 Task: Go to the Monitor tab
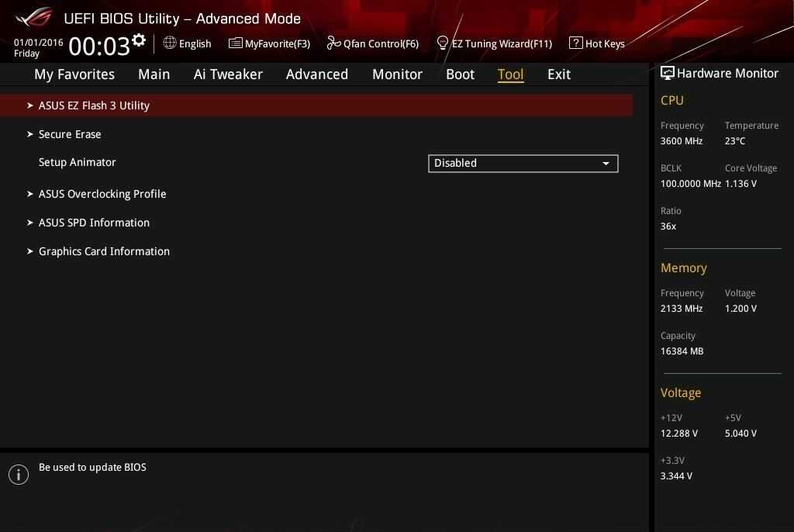pyautogui.click(x=397, y=74)
